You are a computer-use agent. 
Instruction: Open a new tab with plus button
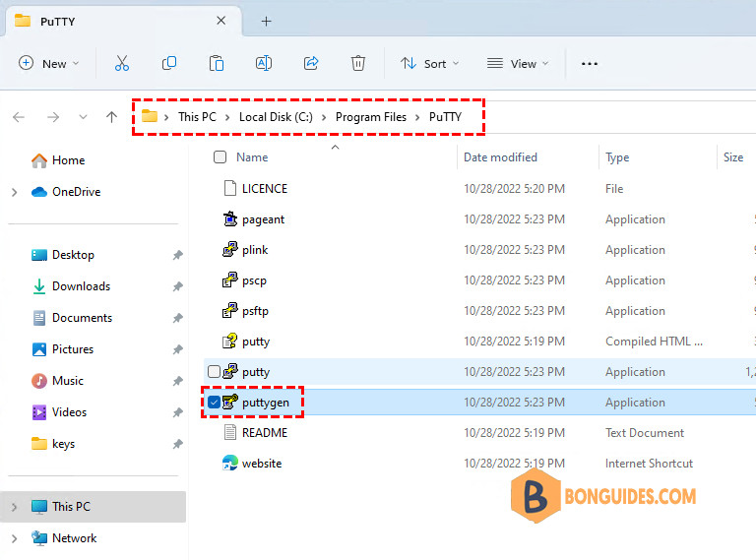click(266, 22)
